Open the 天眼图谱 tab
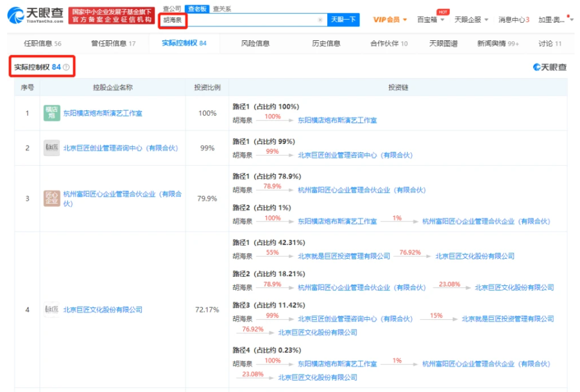 (444, 44)
